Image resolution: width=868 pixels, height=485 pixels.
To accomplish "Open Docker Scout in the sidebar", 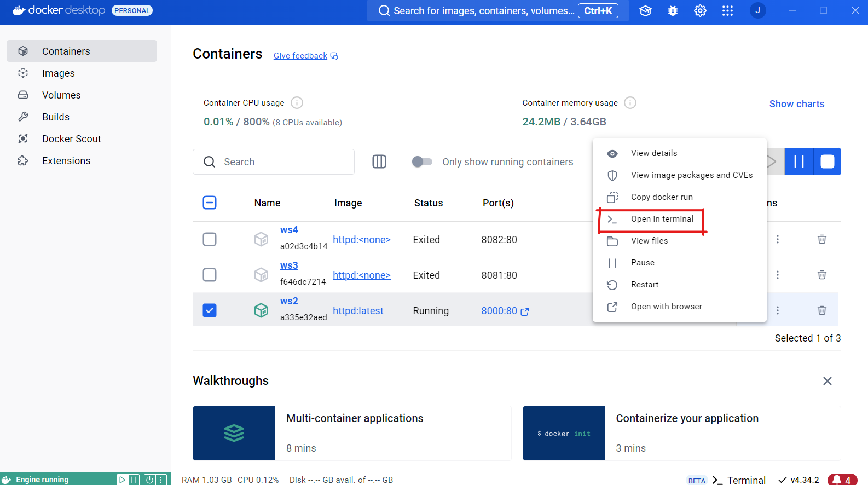I will coord(82,138).
